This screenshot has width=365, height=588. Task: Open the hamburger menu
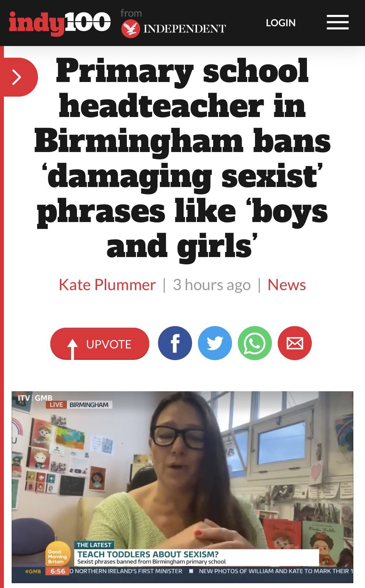(337, 23)
